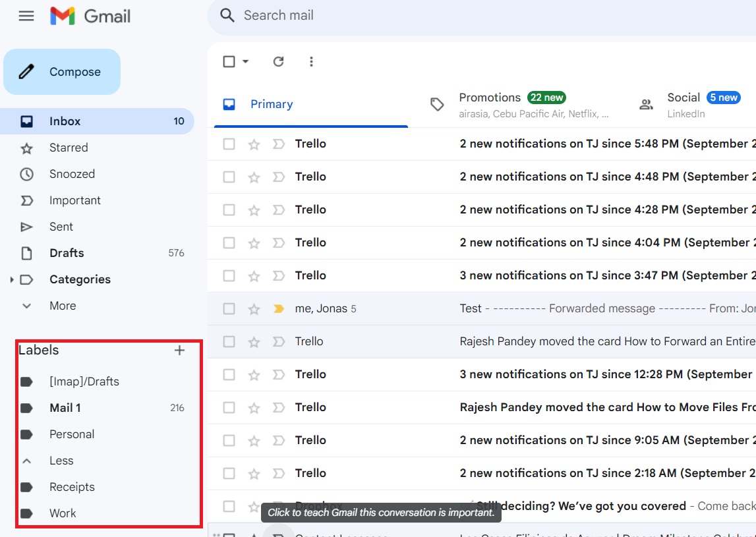Expand the Categories arrow
Screen dimensions: 756x537
tap(12, 279)
